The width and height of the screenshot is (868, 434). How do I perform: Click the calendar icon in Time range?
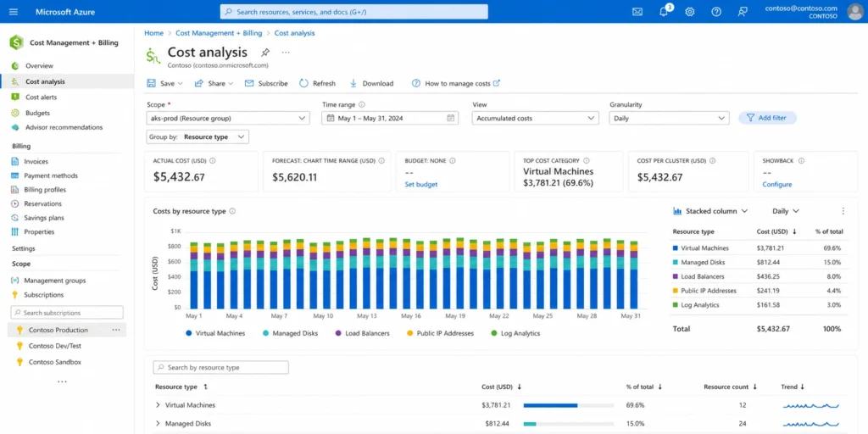coord(451,118)
